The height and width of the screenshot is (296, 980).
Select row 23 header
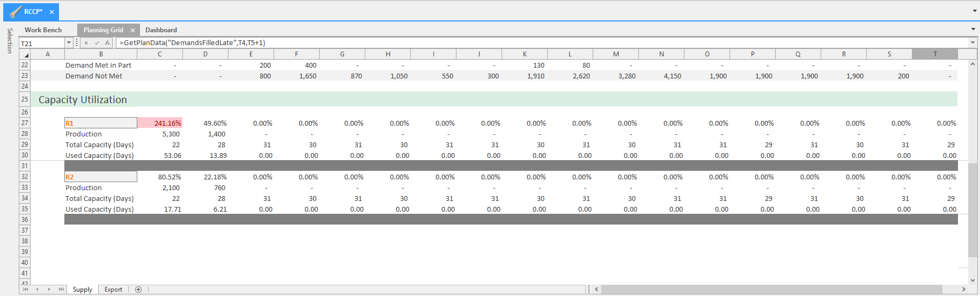coord(25,76)
